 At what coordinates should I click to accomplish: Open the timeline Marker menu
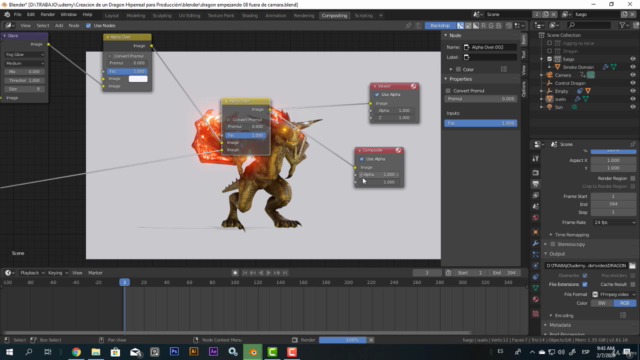[95, 273]
